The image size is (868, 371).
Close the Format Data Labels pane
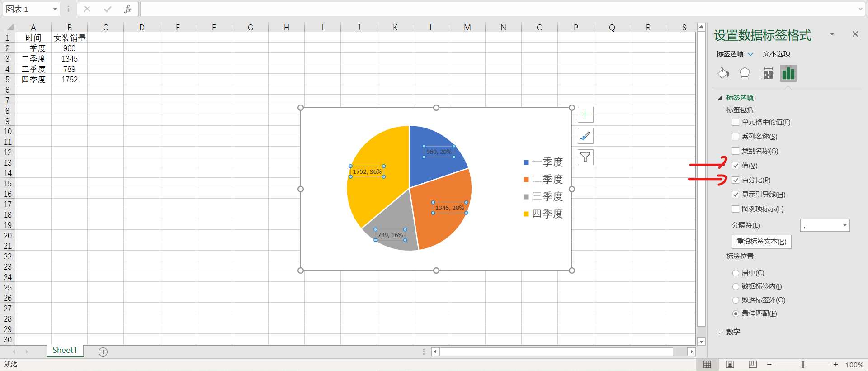[855, 34]
